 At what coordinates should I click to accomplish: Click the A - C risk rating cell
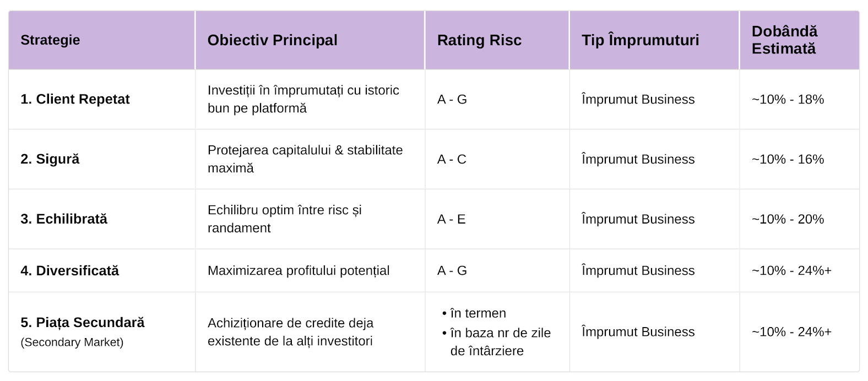452,159
